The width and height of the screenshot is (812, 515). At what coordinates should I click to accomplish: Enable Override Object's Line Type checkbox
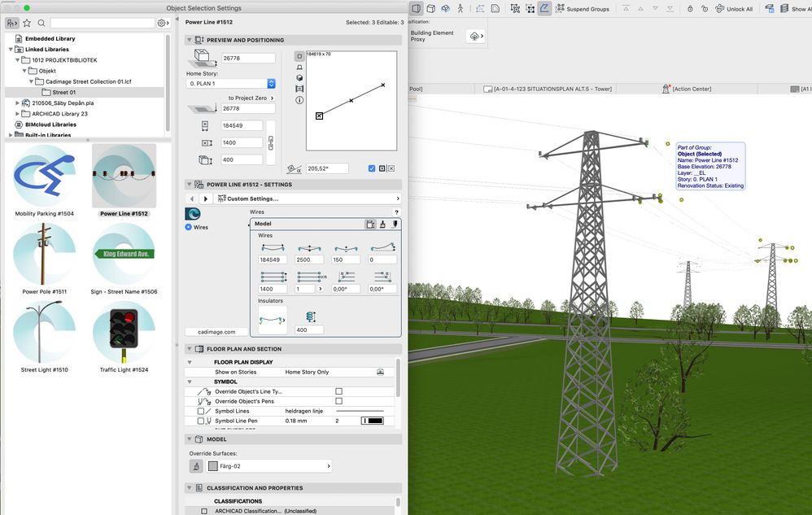click(x=338, y=391)
